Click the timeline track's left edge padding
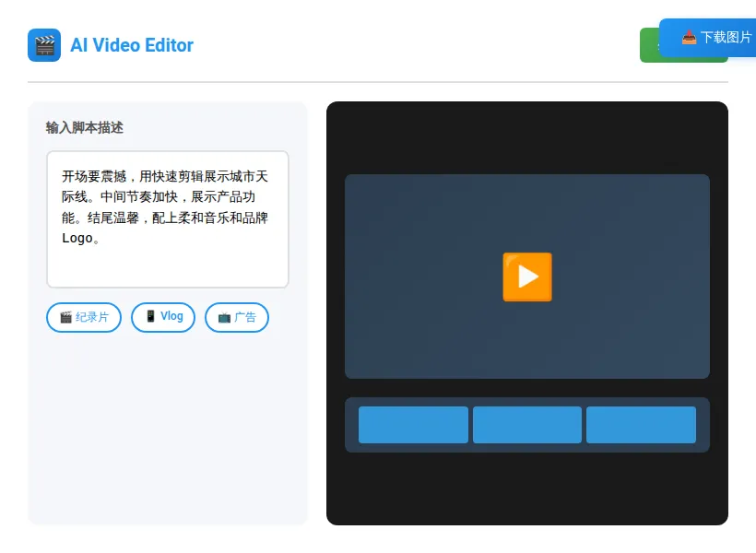This screenshot has width=756, height=553. click(x=351, y=425)
